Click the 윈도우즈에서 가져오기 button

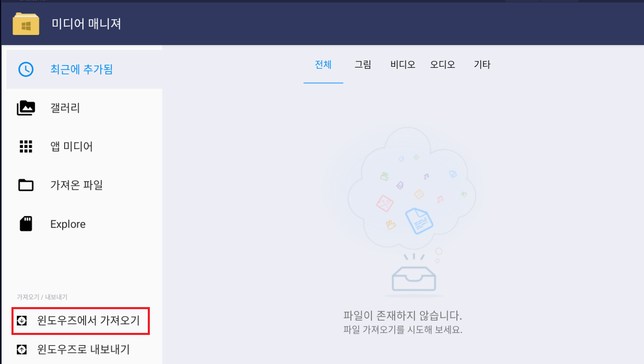[81, 321]
